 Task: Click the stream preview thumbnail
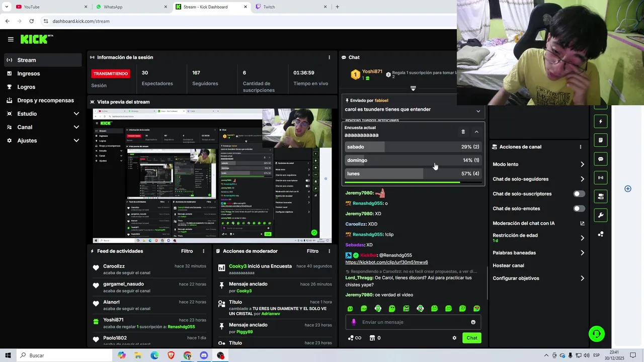pos(212,176)
